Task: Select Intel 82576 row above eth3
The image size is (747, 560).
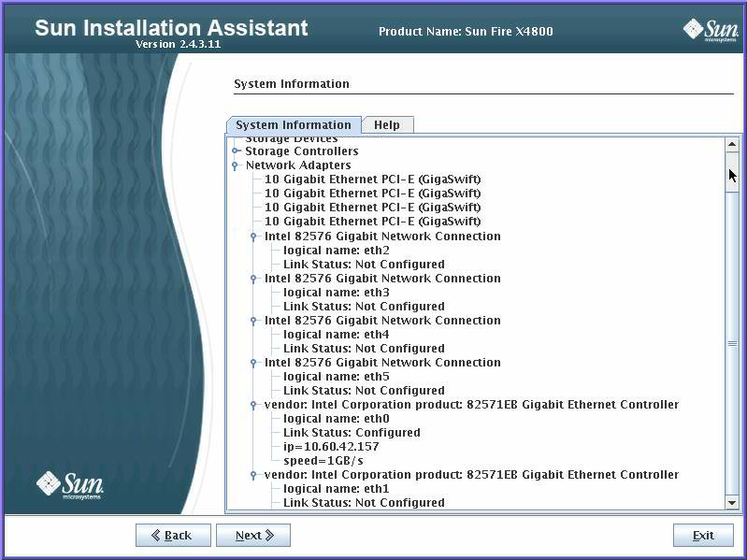Action: (x=382, y=278)
